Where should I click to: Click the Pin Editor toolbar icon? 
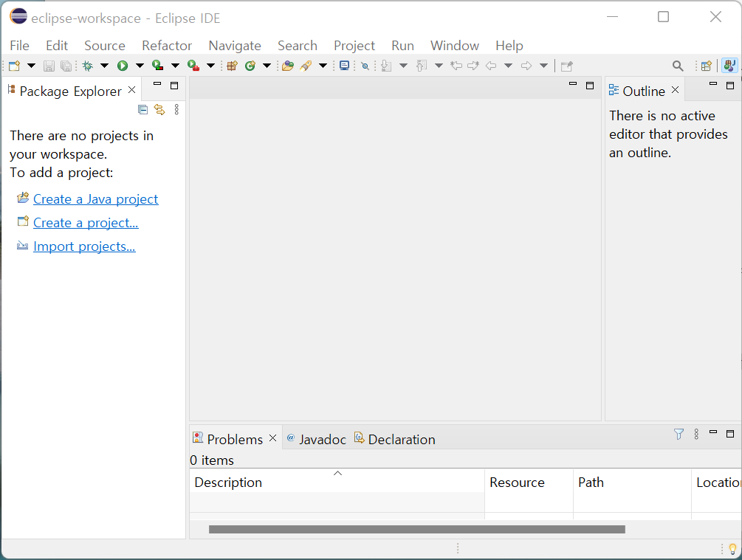click(566, 66)
